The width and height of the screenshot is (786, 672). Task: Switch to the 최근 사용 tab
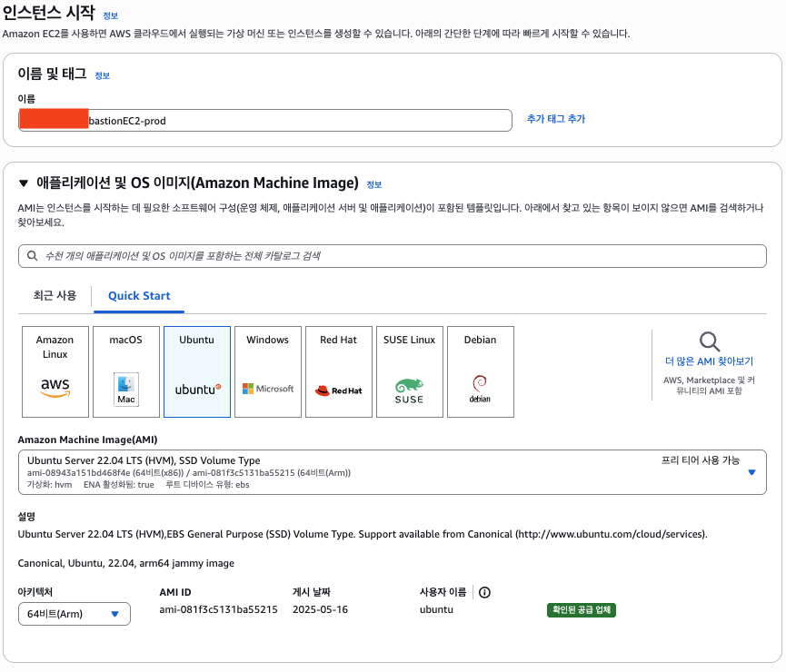55,296
